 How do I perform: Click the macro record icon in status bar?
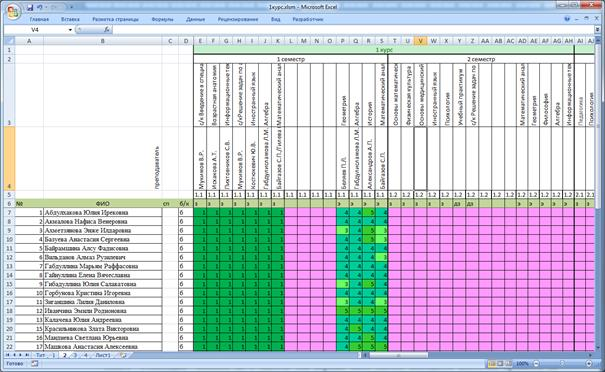35,364
